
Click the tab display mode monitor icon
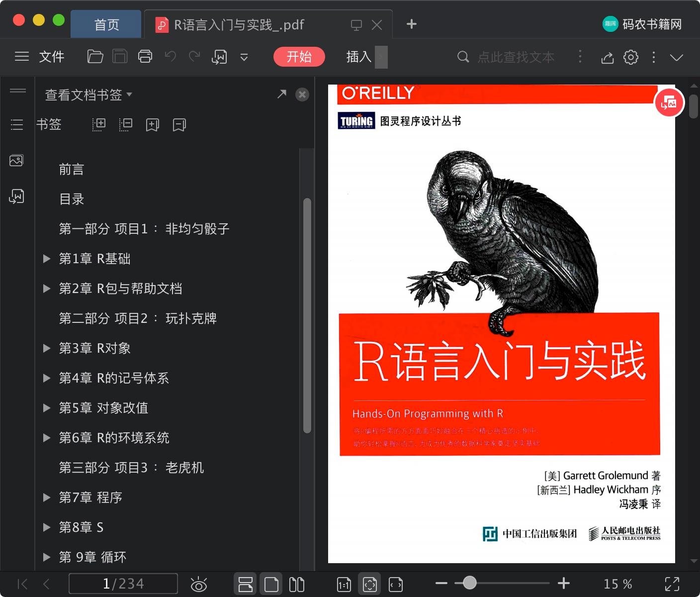coord(356,25)
